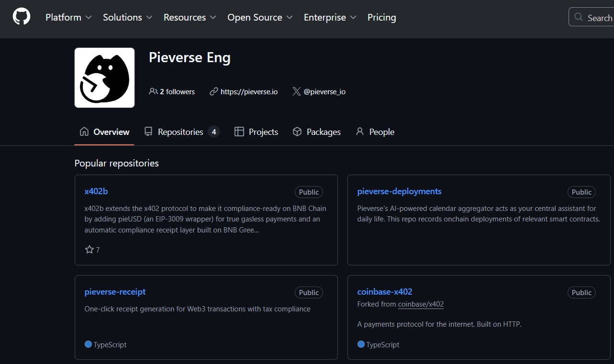Click the X logo beside @pieverse_io
Screen dimensions: 614x364
[x=297, y=91]
